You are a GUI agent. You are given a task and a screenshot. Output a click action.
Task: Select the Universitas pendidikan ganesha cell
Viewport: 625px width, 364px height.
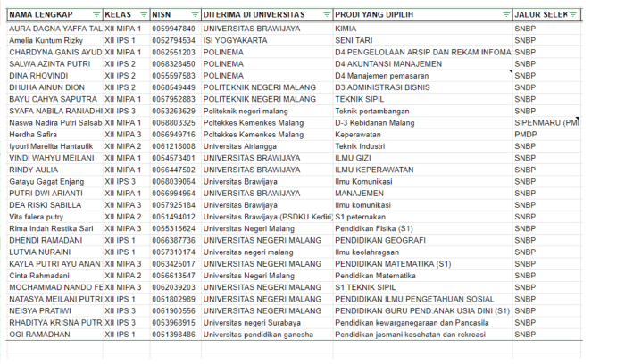pos(257,334)
